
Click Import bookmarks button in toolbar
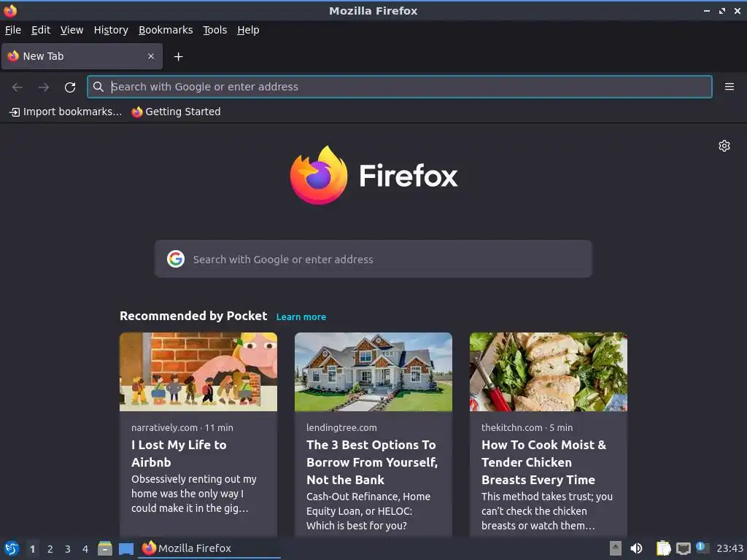(66, 112)
